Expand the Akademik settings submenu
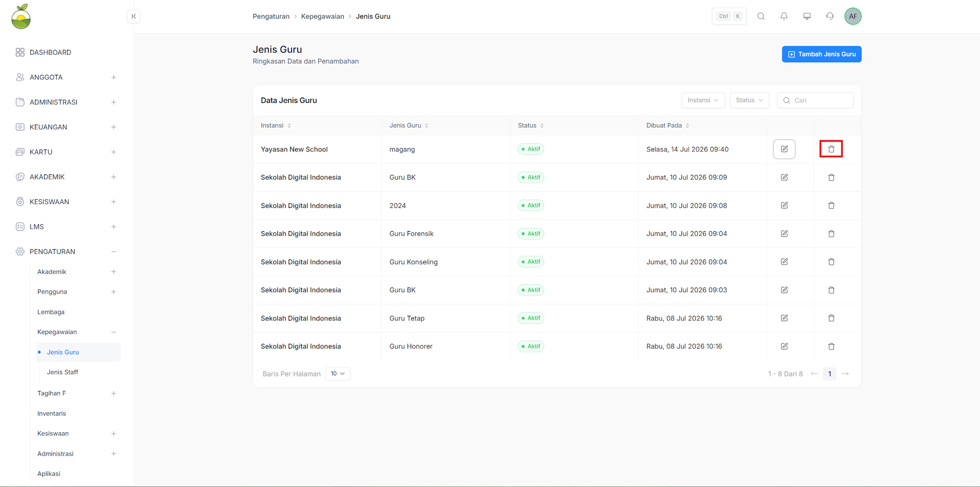The height and width of the screenshot is (487, 980). click(113, 272)
